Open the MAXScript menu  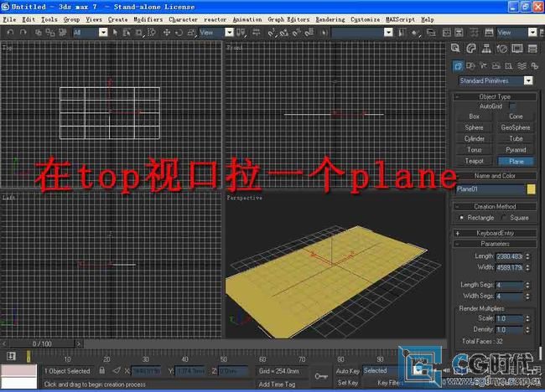(x=400, y=19)
